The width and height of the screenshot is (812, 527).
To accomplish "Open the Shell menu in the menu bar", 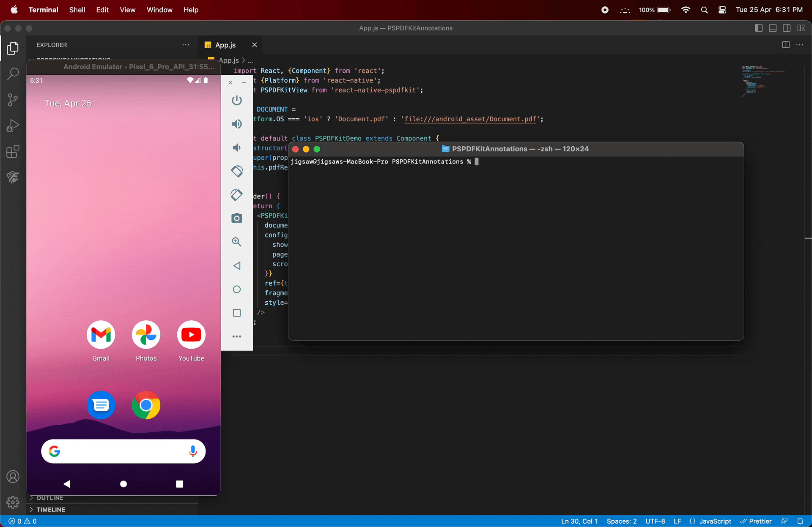I will [x=77, y=10].
